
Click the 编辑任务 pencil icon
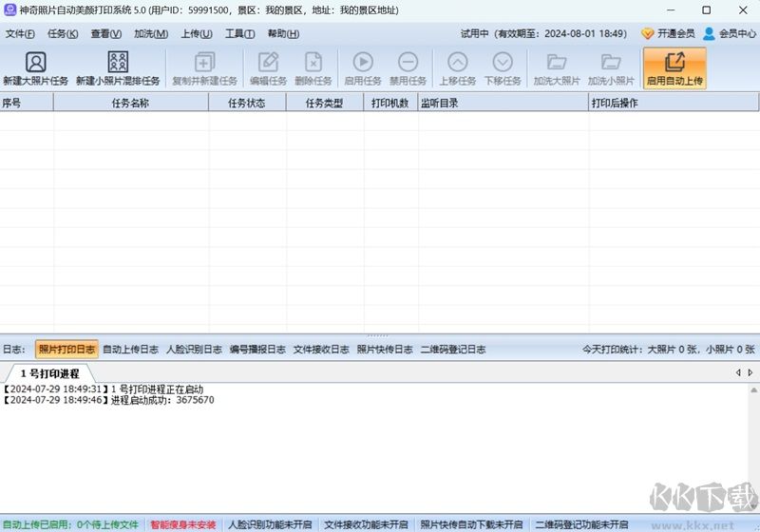[x=268, y=63]
